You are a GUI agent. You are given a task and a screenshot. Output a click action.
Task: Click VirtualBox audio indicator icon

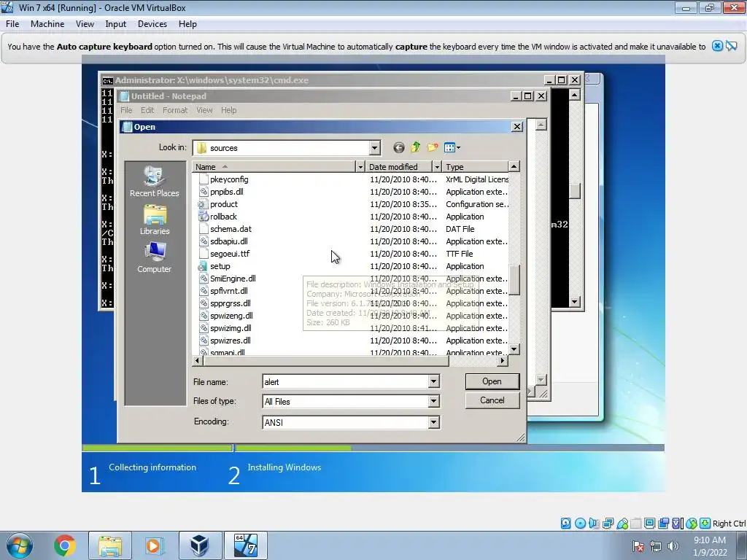pyautogui.click(x=594, y=524)
